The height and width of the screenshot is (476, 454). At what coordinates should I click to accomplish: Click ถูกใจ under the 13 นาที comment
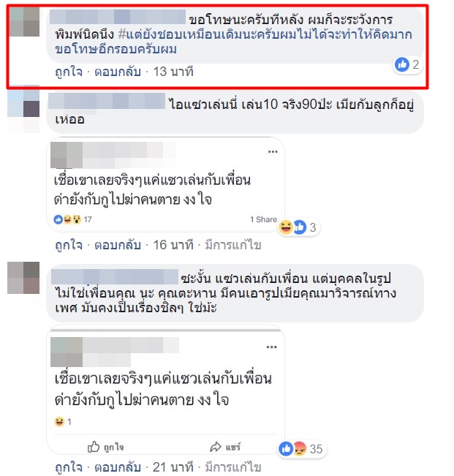point(69,72)
